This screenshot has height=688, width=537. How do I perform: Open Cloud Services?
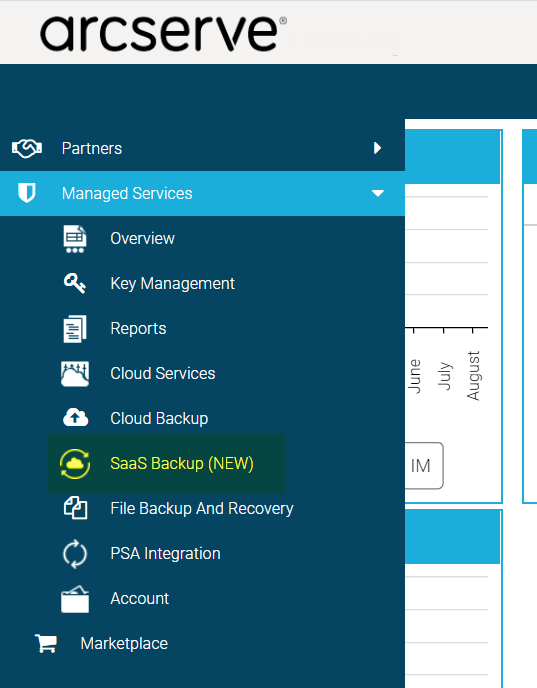click(163, 373)
